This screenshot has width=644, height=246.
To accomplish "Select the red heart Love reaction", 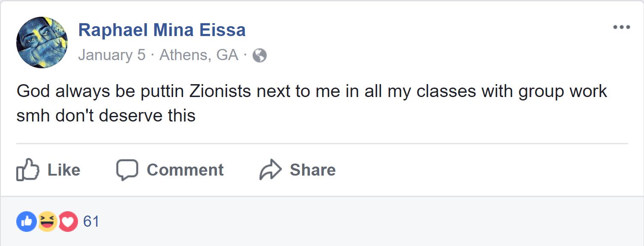I will pos(68,222).
